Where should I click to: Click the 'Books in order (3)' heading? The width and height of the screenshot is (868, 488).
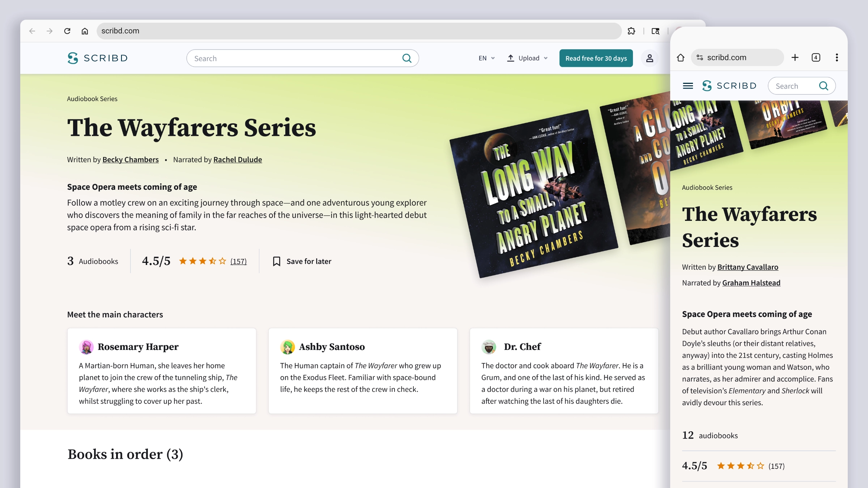click(x=125, y=454)
